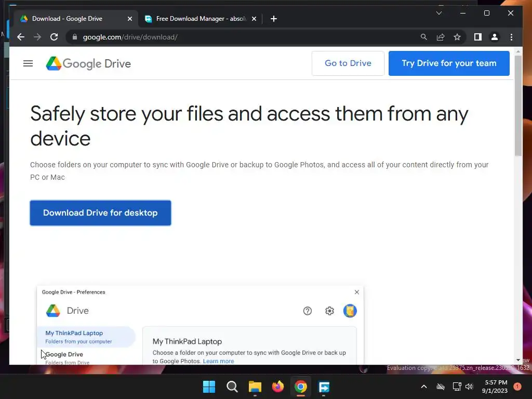532x399 pixels.
Task: Expand the tab search chevron
Action: click(438, 13)
